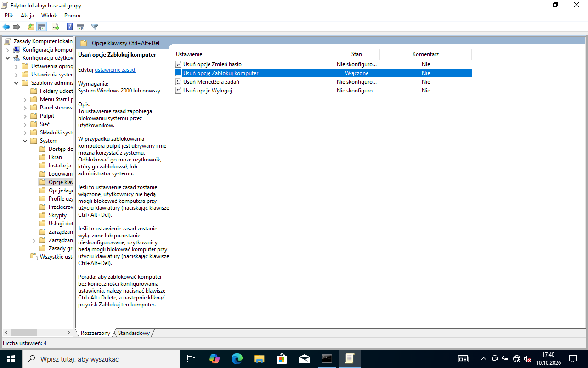Open the notification center icon
The width and height of the screenshot is (588, 368).
pos(573,359)
